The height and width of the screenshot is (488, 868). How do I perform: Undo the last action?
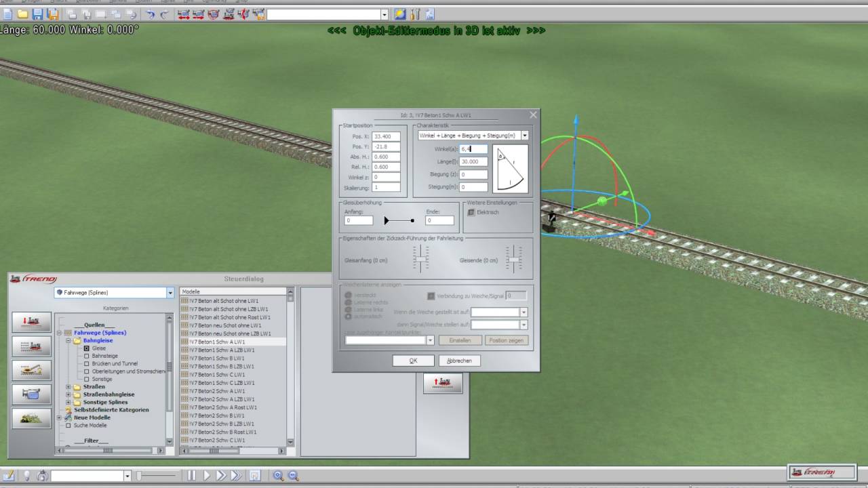(x=150, y=14)
